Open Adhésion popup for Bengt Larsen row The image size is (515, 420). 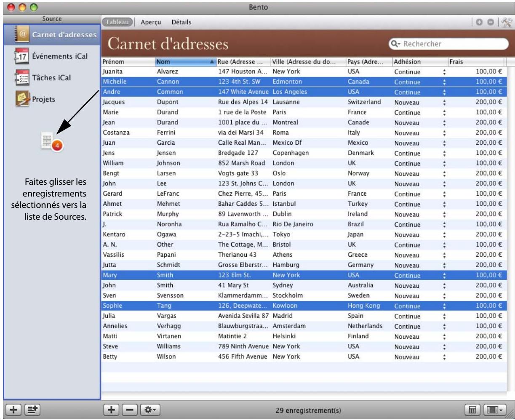pos(444,174)
